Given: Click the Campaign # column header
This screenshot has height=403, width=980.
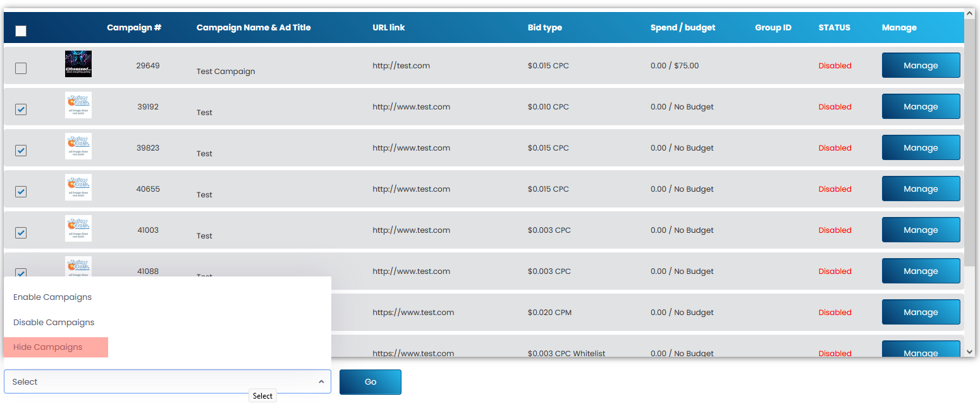Looking at the screenshot, I should pyautogui.click(x=134, y=28).
